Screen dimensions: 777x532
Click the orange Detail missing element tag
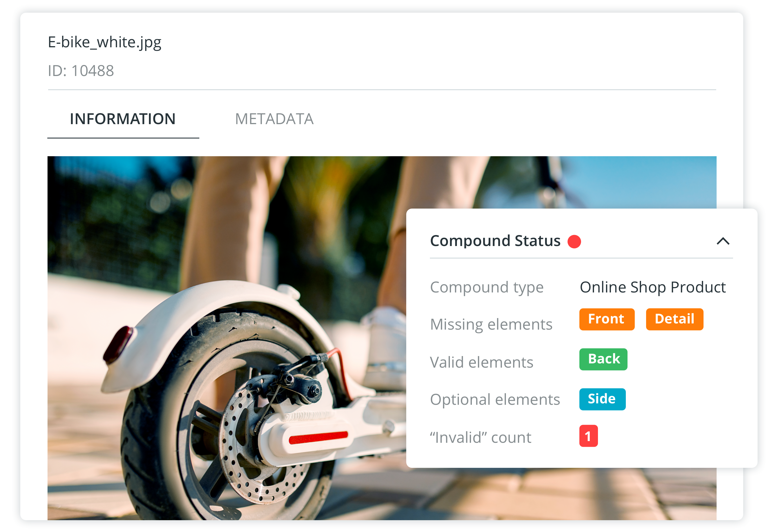coord(674,319)
